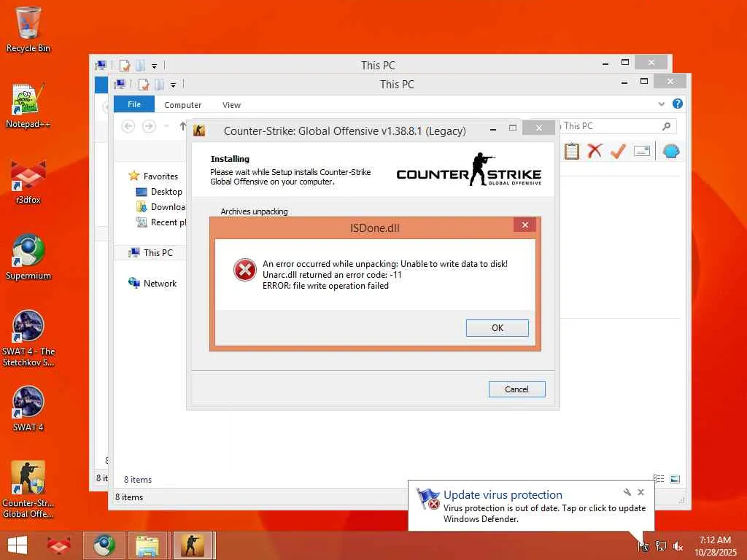Close the virus protection notification balloon

point(640,492)
